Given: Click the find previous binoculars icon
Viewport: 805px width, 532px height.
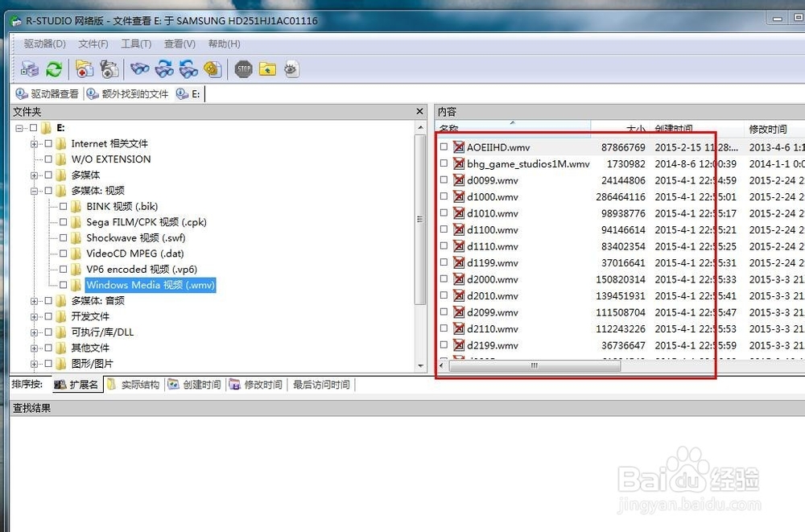Looking at the screenshot, I should 188,68.
